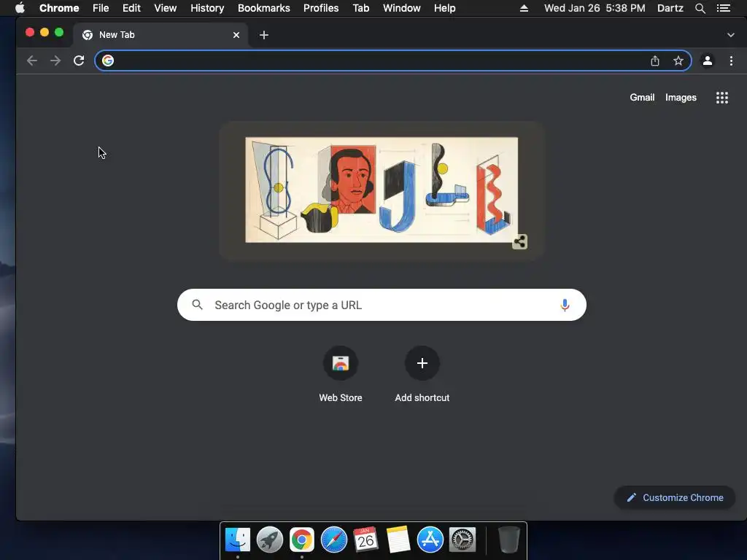Open the Bookmarks menu
The height and width of the screenshot is (560, 747).
coord(264,8)
